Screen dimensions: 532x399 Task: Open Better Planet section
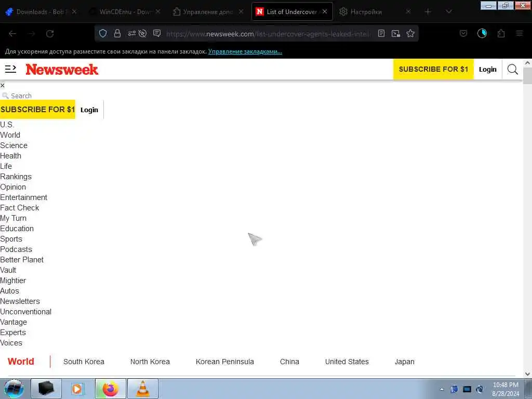pyautogui.click(x=22, y=260)
